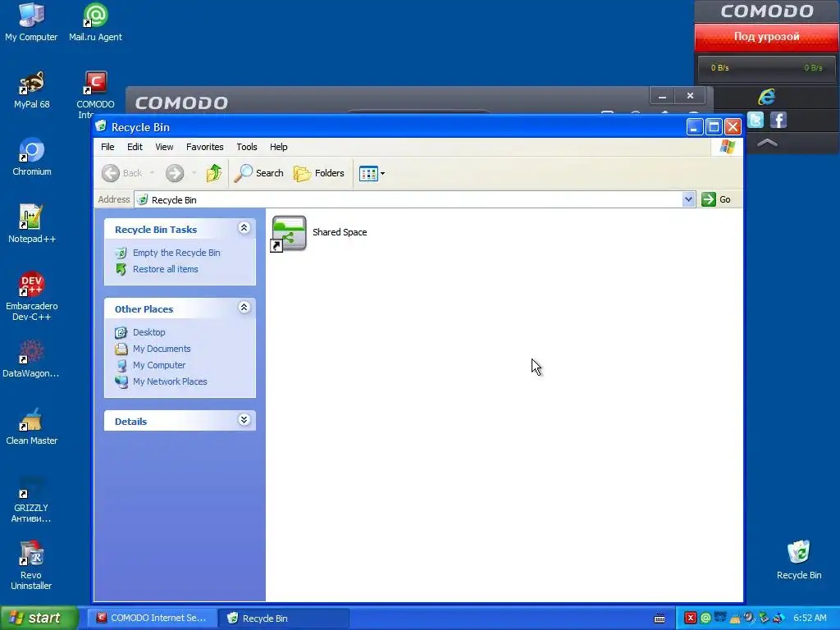This screenshot has width=840, height=630.
Task: Expand the Details panel
Action: (244, 420)
